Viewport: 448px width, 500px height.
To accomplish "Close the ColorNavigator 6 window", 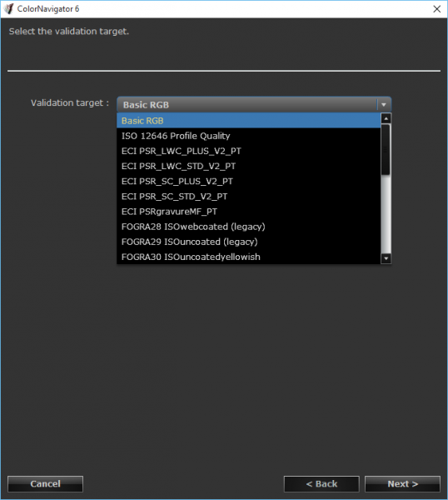I will pos(437,9).
